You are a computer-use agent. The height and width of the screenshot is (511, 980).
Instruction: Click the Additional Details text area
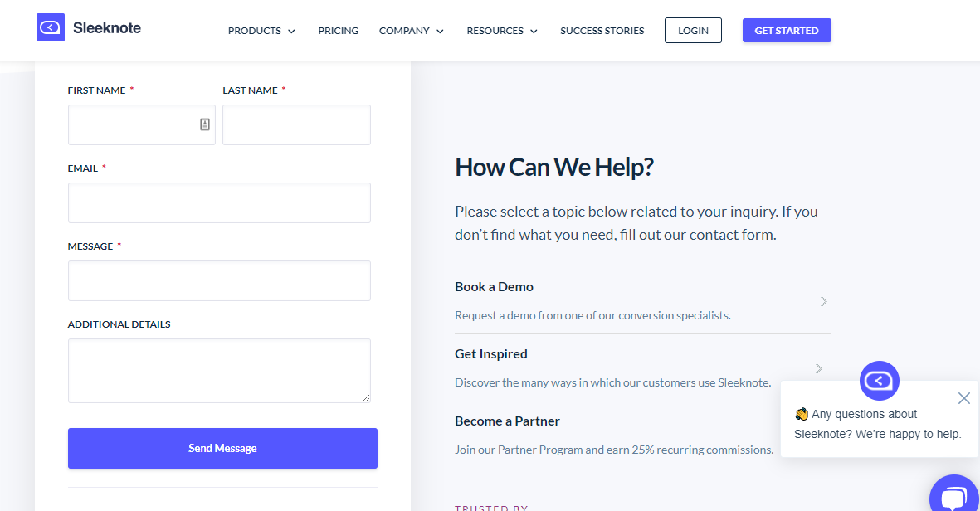(x=219, y=371)
